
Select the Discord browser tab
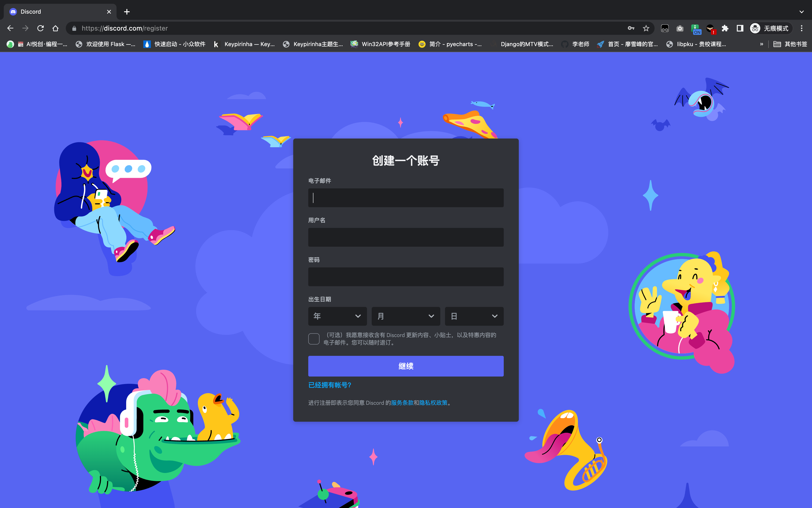tap(60, 12)
